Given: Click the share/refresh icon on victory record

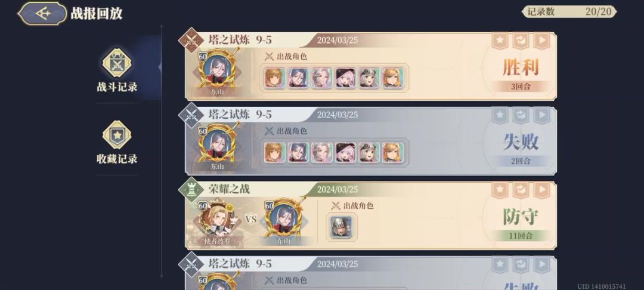Looking at the screenshot, I should pyautogui.click(x=521, y=41).
